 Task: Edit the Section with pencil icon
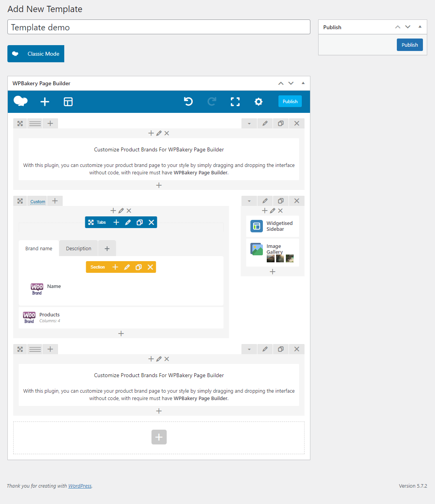127,267
